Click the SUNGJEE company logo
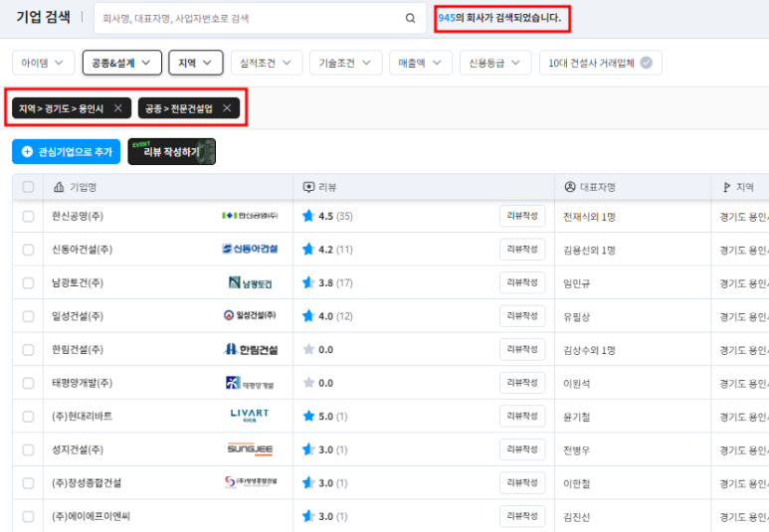 [250, 449]
